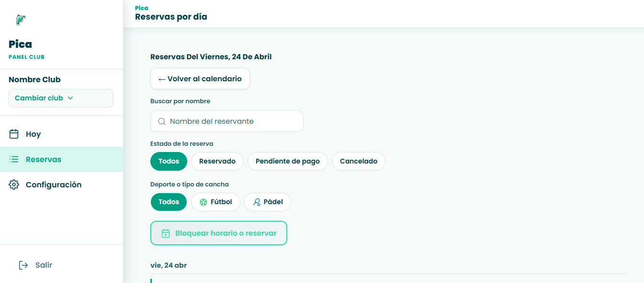Click the chevron arrow in Cambiar club
Viewport: 644px width, 283px height.
pyautogui.click(x=70, y=98)
